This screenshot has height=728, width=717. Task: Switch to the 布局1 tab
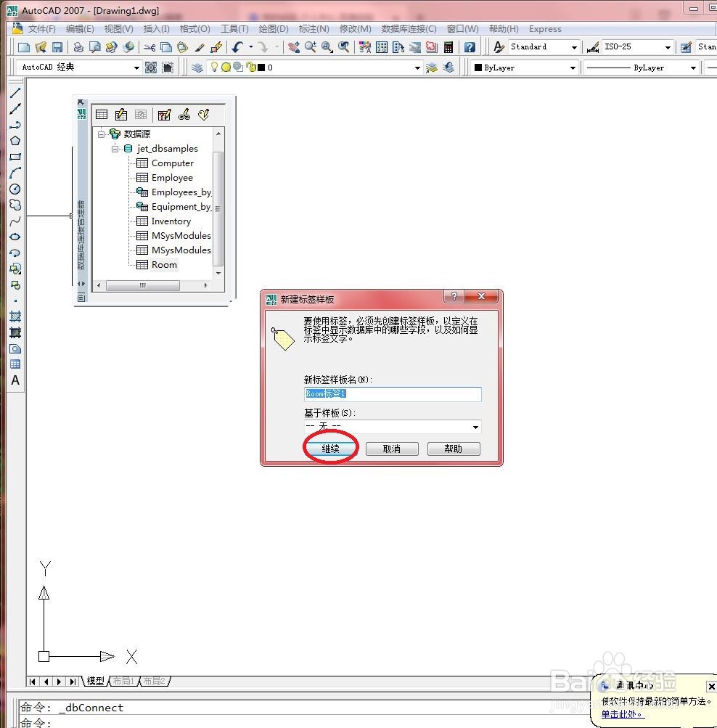click(123, 681)
